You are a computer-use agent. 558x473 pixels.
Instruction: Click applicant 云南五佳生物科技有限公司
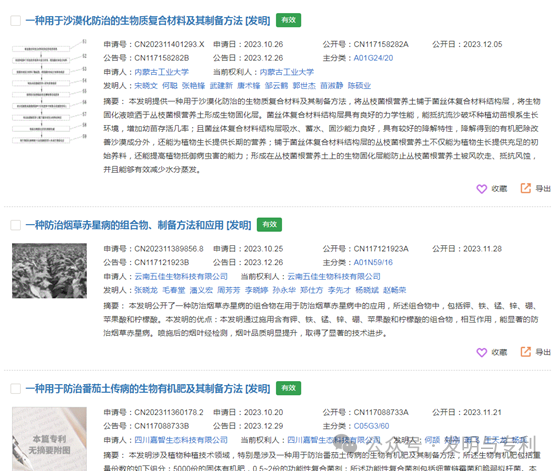181,277
